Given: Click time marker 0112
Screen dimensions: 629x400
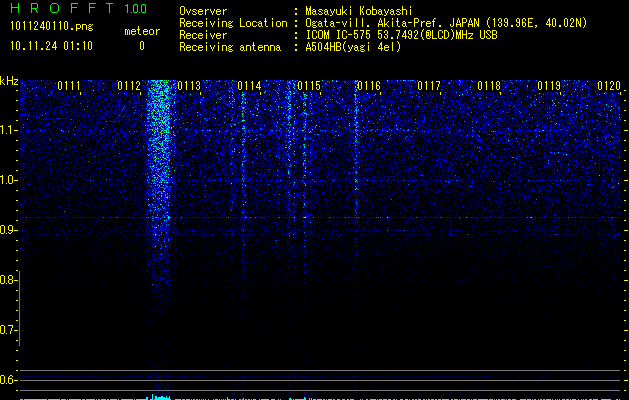Looking at the screenshot, I should tap(129, 86).
